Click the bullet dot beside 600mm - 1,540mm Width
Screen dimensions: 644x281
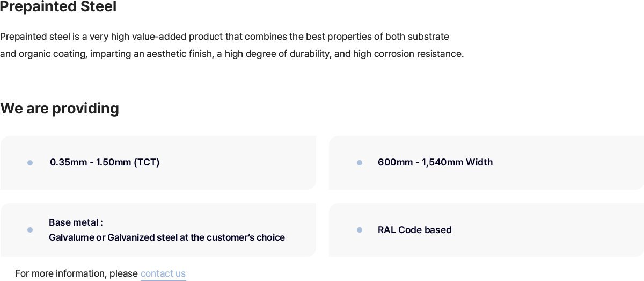point(360,163)
